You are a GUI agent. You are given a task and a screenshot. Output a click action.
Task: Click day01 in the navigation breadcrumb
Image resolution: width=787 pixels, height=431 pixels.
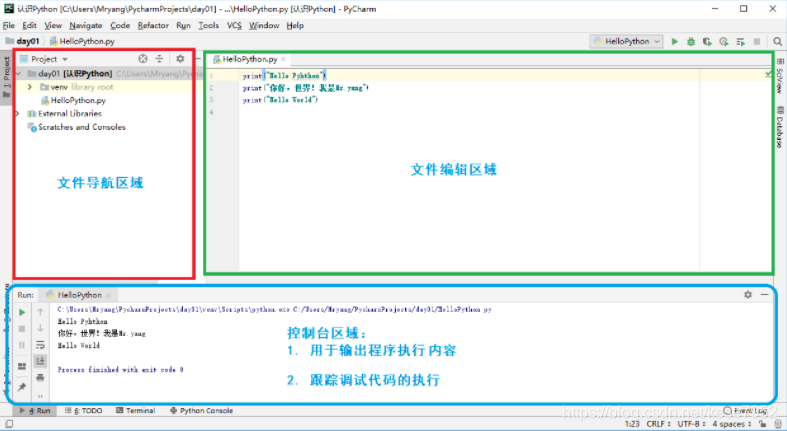(x=23, y=41)
